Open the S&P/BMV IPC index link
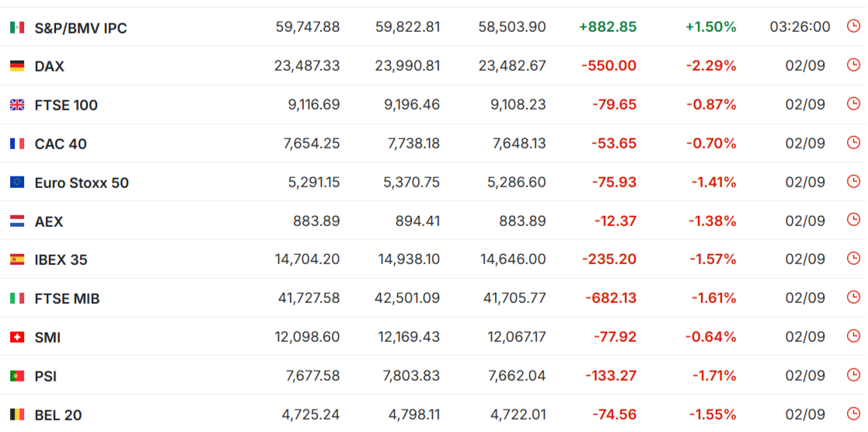The width and height of the screenshot is (868, 432). pos(81,28)
